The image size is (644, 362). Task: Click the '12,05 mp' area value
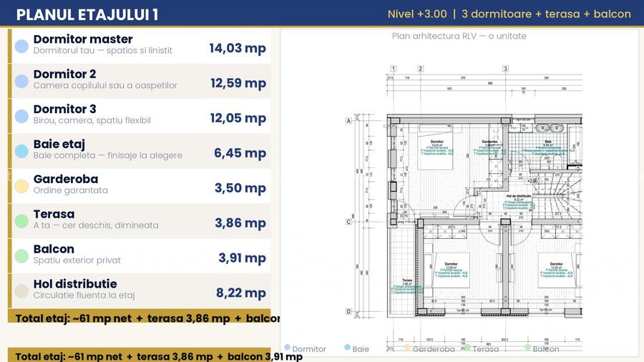coord(238,118)
